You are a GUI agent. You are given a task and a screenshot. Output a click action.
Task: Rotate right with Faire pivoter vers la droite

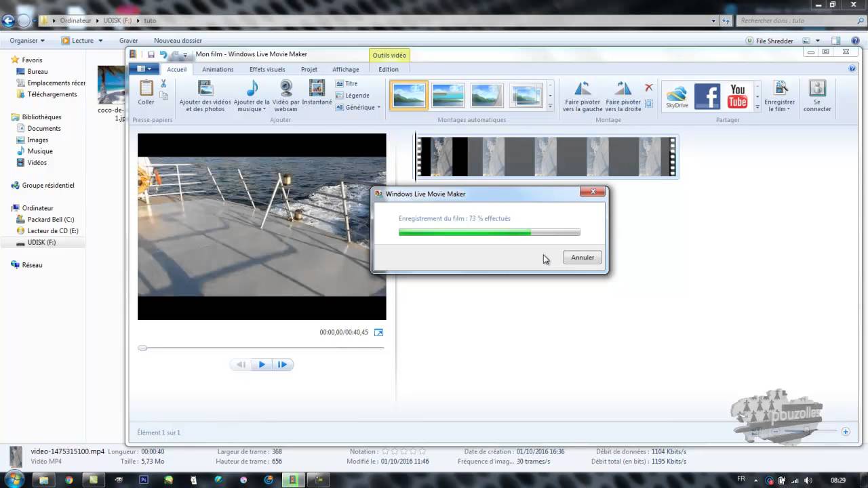tap(623, 96)
